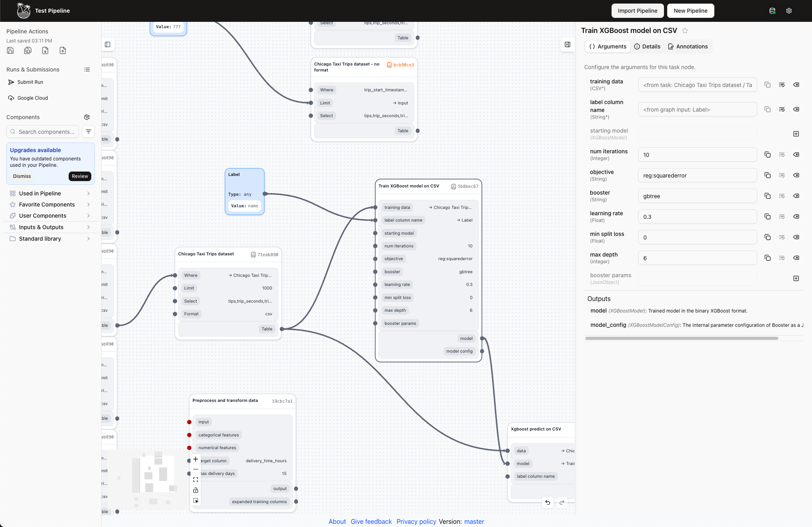Image resolution: width=812 pixels, height=527 pixels.
Task: Open the Privacy policy link
Action: pos(416,521)
